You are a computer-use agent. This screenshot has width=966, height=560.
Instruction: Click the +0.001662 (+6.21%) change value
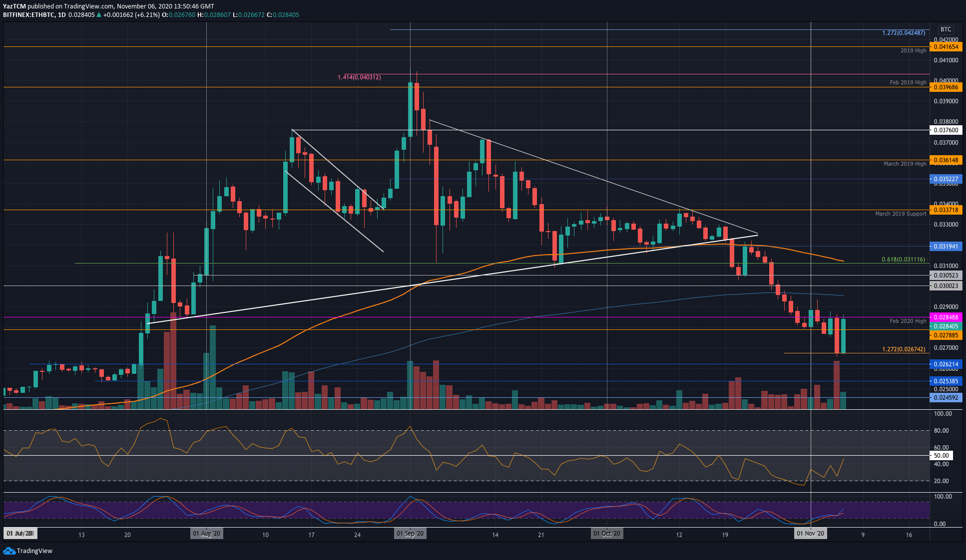(131, 15)
